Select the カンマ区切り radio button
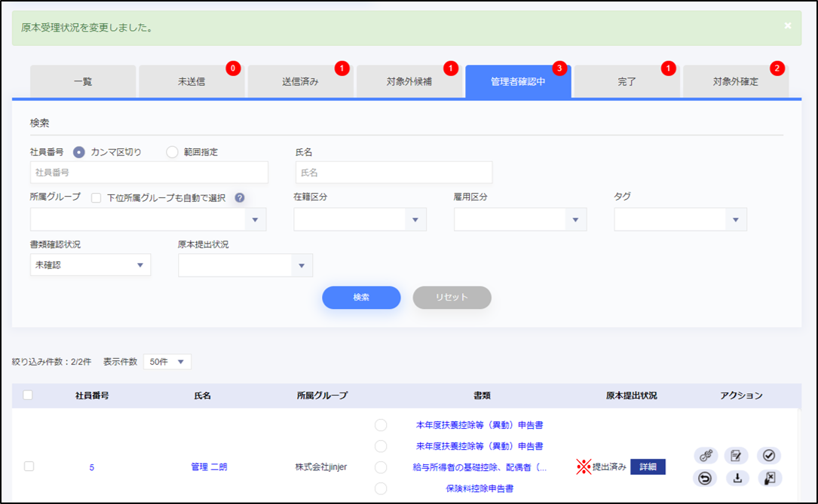 (78, 152)
